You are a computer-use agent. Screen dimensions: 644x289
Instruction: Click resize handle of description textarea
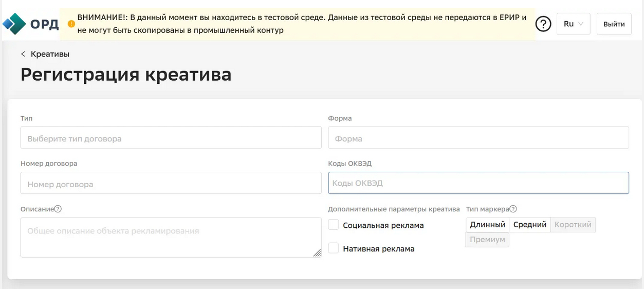pos(317,252)
